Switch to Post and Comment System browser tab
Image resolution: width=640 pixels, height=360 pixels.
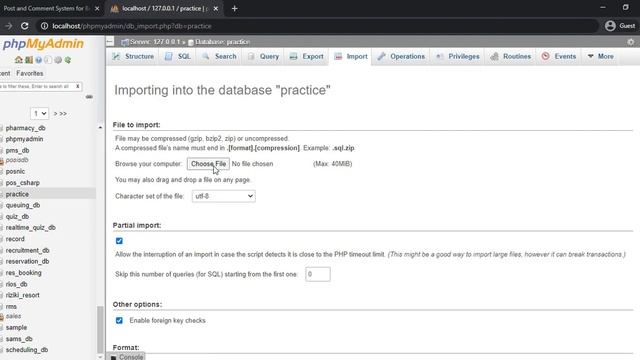tap(47, 9)
